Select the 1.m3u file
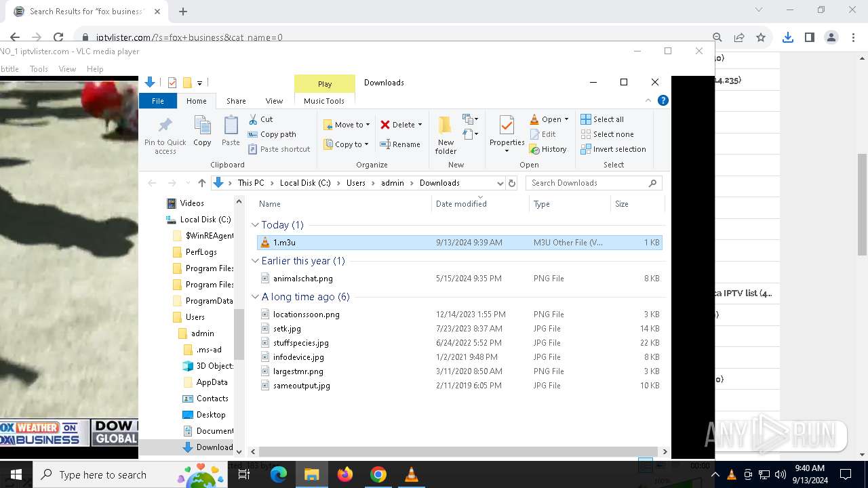868x488 pixels. pos(459,243)
